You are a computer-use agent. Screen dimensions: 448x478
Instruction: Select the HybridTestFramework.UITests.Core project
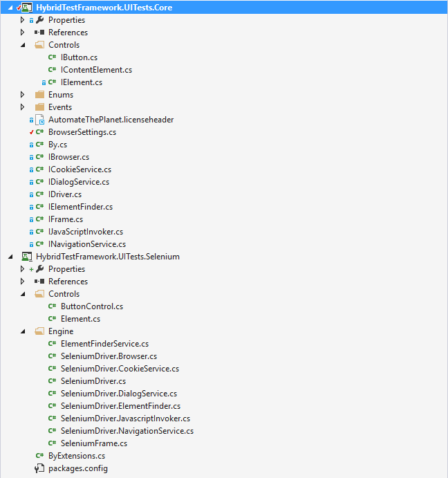pyautogui.click(x=104, y=8)
